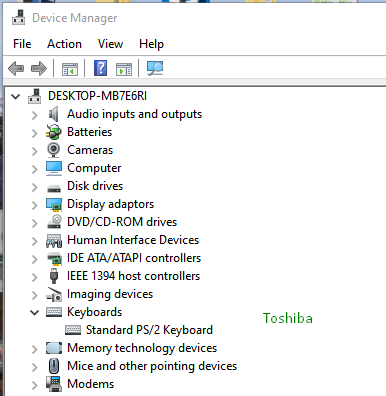Collapse the Keyboards category
This screenshot has width=386, height=396.
[x=35, y=312]
